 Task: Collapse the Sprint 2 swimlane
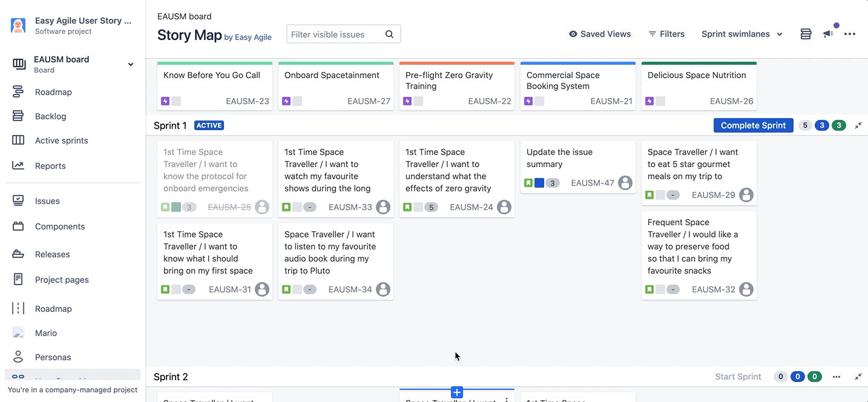[x=858, y=377]
